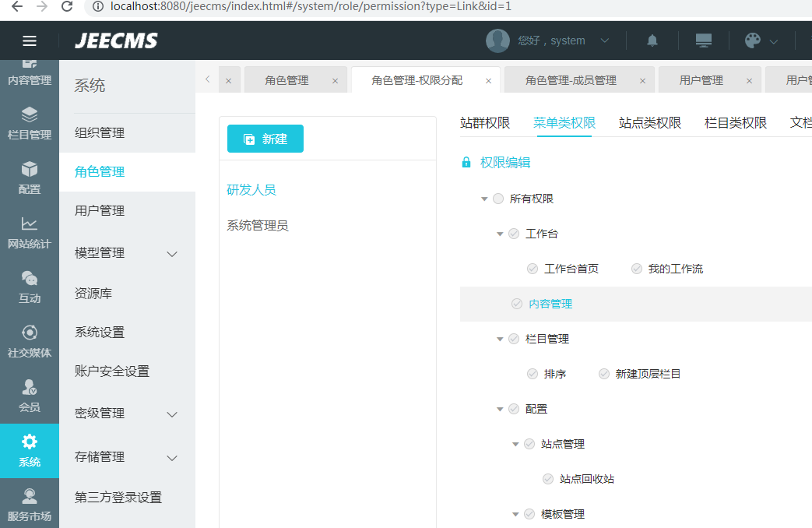Open notifications bell icon
Viewport: 812px width, 528px height.
click(x=652, y=40)
